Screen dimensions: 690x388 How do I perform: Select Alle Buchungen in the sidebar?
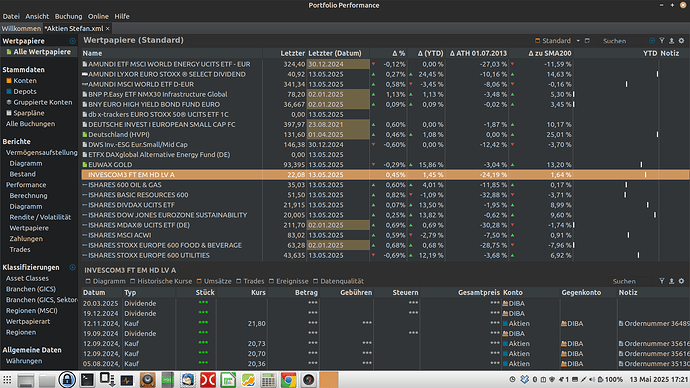(x=30, y=124)
